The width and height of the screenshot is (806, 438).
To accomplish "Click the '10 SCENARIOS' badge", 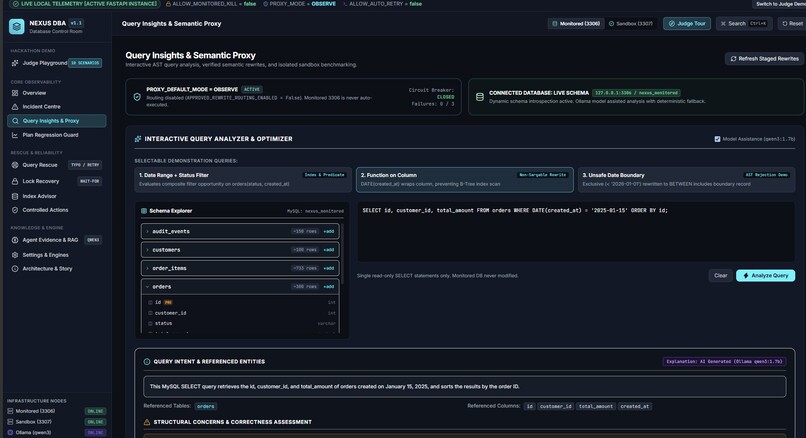I will [x=85, y=63].
